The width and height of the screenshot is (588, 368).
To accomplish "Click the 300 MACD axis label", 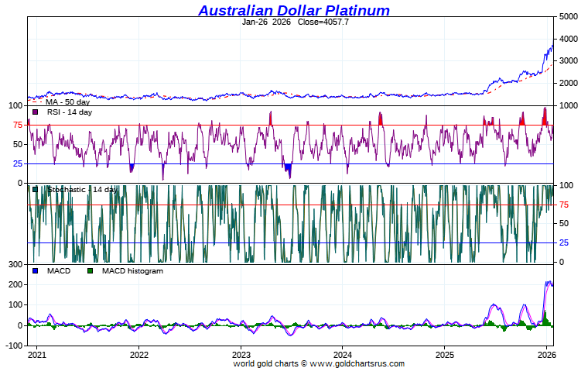I will coord(15,265).
